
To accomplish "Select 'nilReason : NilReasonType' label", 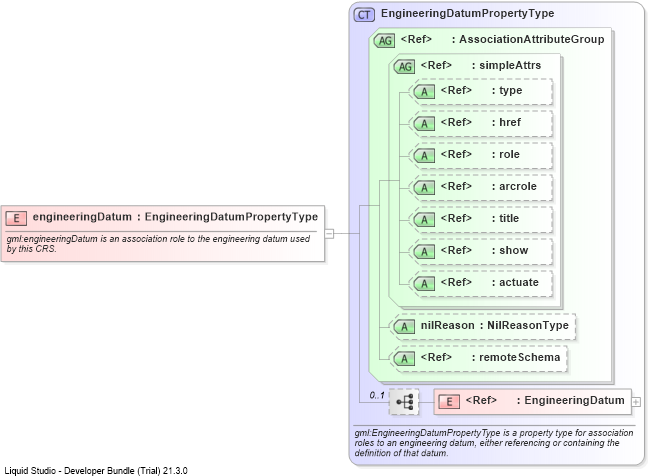I will (x=495, y=325).
